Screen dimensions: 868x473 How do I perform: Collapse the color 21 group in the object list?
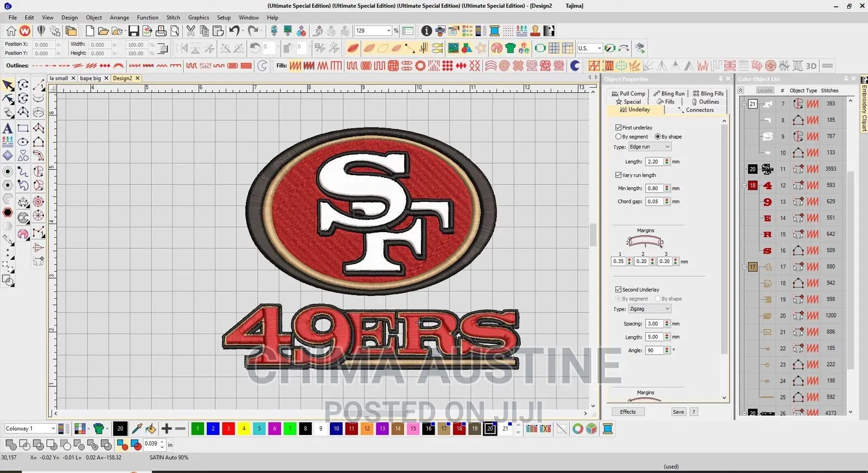[x=744, y=104]
